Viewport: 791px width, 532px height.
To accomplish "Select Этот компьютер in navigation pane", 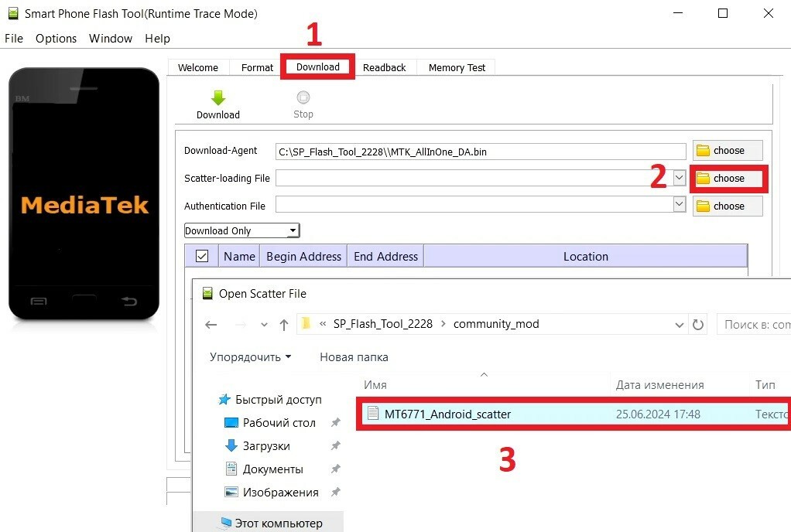I will (x=279, y=523).
